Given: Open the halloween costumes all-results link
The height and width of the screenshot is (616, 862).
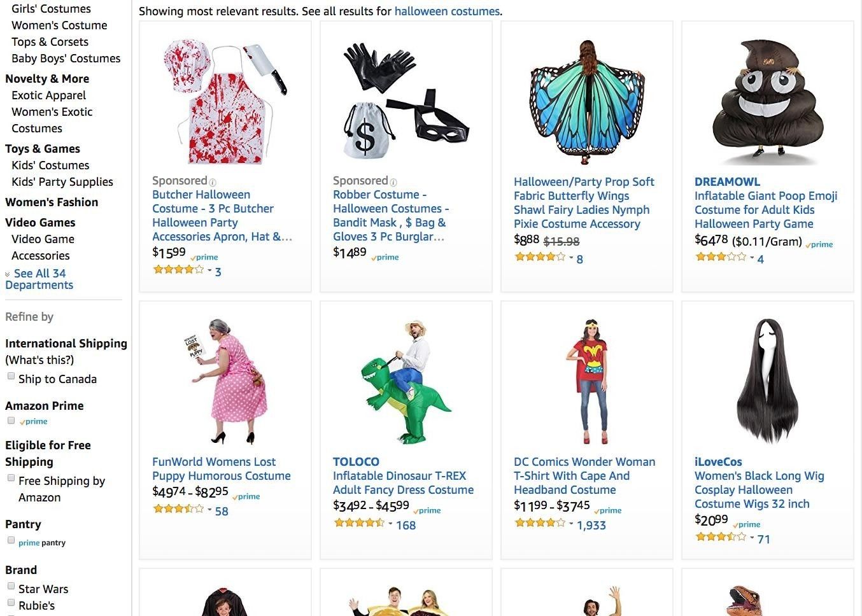Looking at the screenshot, I should point(446,11).
